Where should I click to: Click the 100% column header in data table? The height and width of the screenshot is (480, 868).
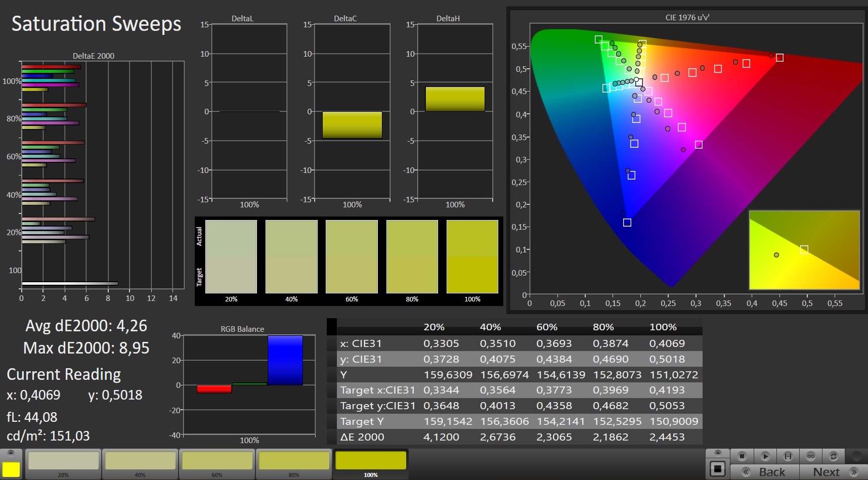click(x=663, y=327)
